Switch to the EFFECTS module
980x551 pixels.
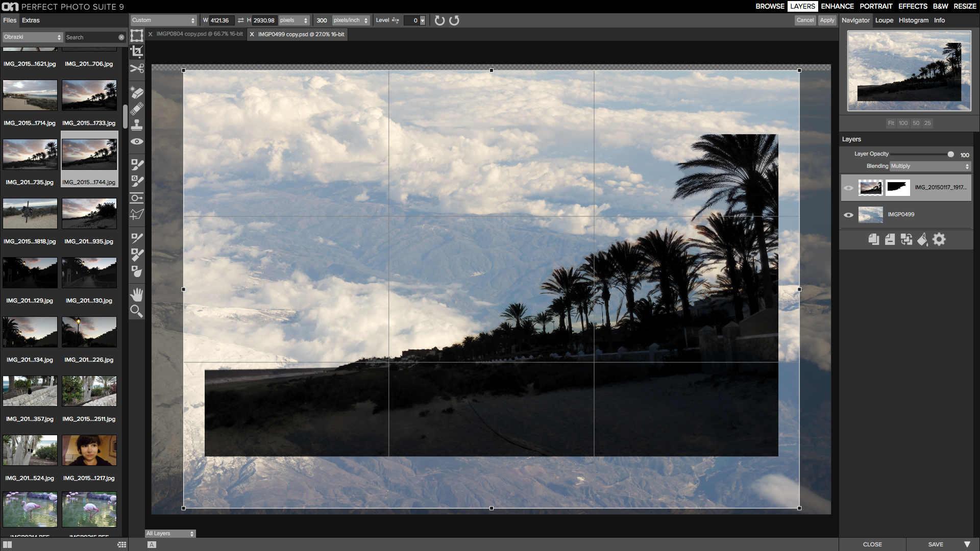[913, 6]
